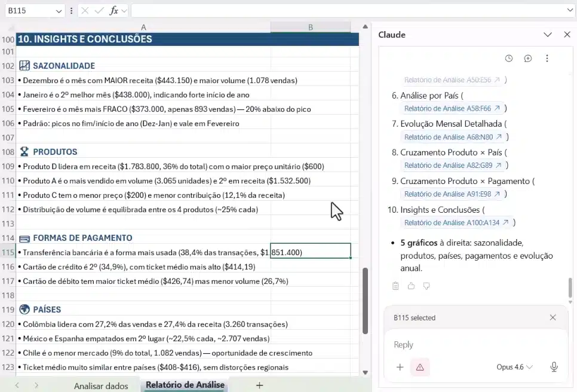
Task: Expand the formula bar with chevron
Action: click(570, 11)
